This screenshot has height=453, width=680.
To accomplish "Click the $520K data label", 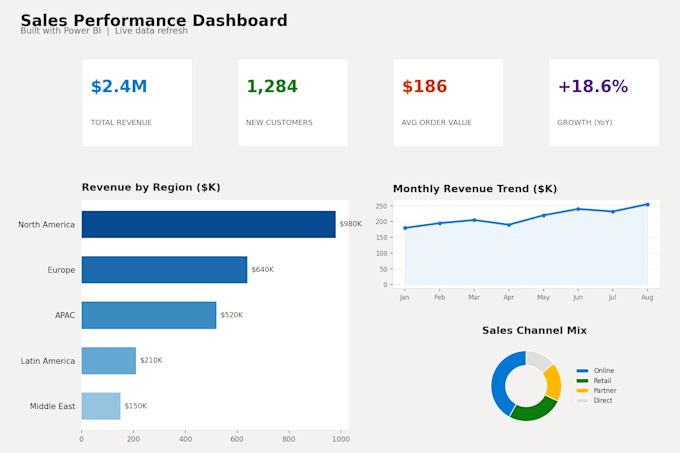I will tap(232, 315).
